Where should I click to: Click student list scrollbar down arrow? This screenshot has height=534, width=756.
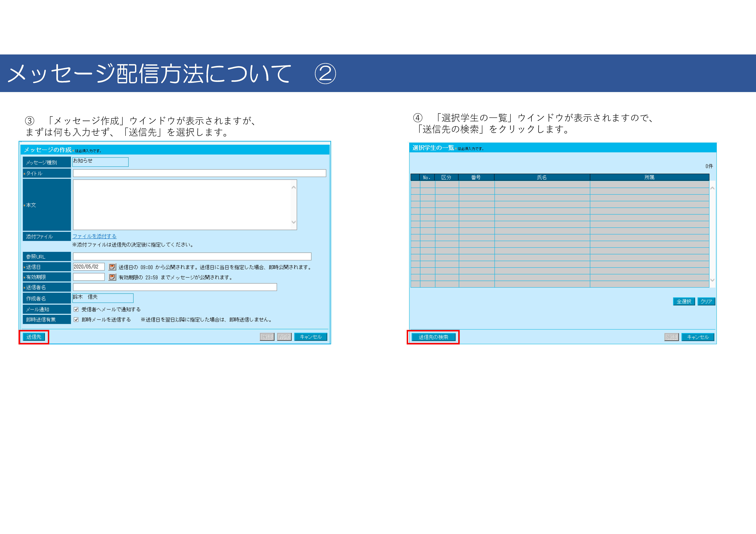coord(712,280)
